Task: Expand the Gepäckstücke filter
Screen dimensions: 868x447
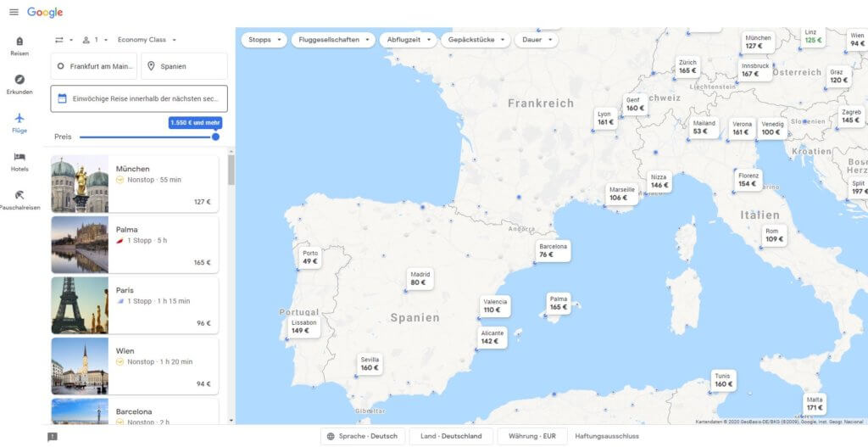Action: click(x=476, y=40)
